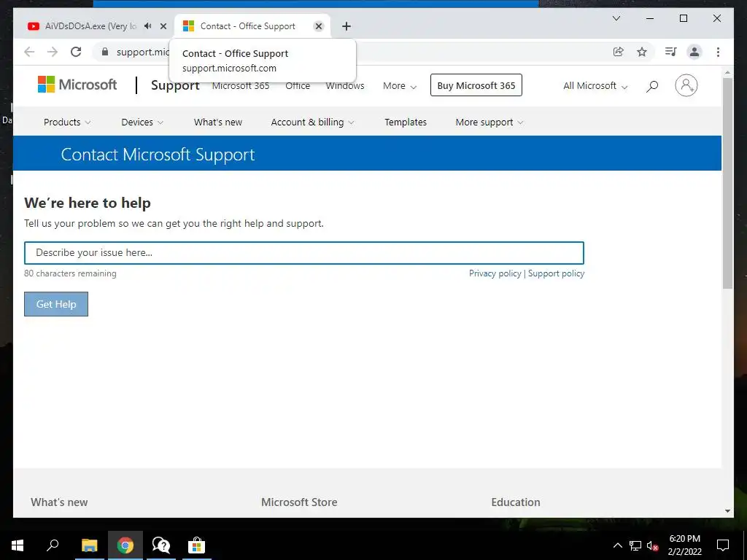This screenshot has height=560, width=747.
Task: Open the Windows Start menu
Action: [x=18, y=545]
